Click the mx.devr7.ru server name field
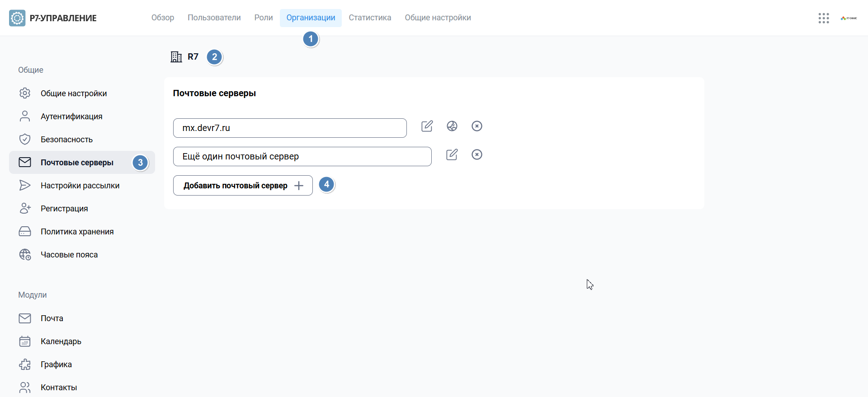This screenshot has width=868, height=397. click(290, 128)
